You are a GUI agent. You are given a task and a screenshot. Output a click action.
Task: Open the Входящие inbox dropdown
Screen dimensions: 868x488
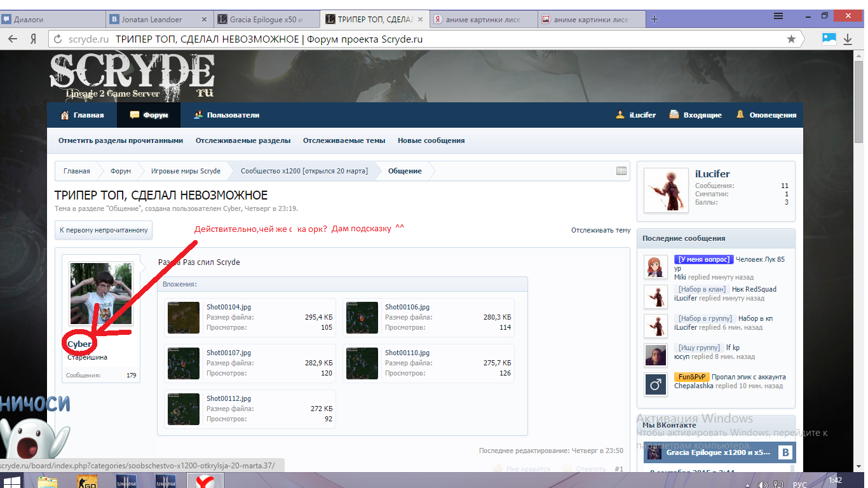(696, 115)
